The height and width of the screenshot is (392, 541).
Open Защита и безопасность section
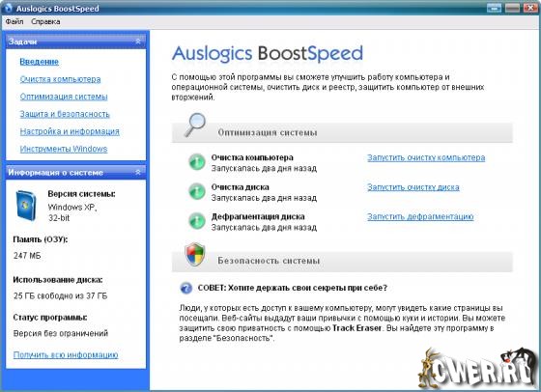pyautogui.click(x=65, y=114)
